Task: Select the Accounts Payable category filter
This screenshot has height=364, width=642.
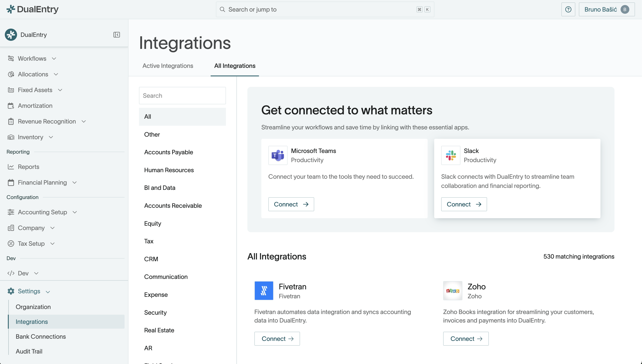Action: (168, 152)
